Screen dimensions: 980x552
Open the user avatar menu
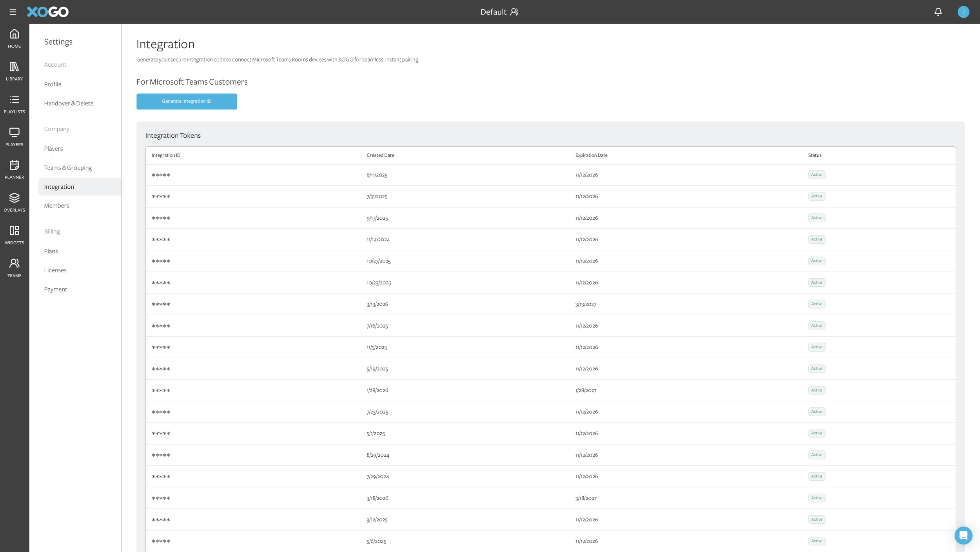pyautogui.click(x=963, y=12)
